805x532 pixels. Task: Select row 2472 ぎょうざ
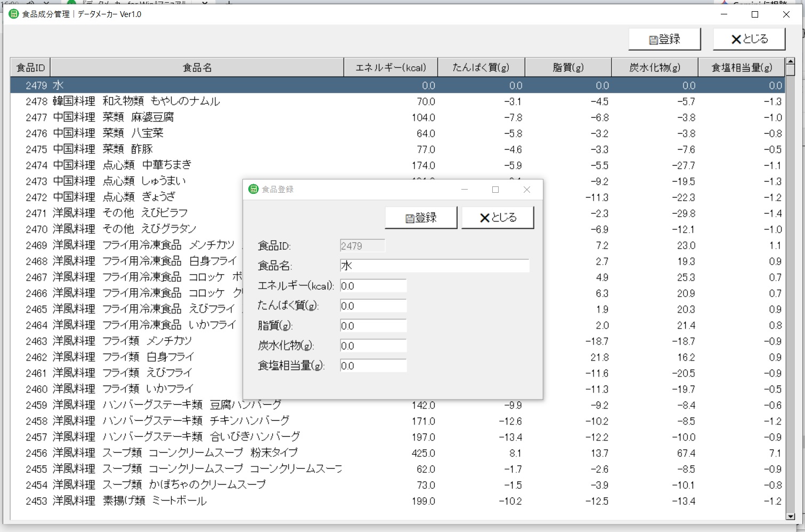126,197
